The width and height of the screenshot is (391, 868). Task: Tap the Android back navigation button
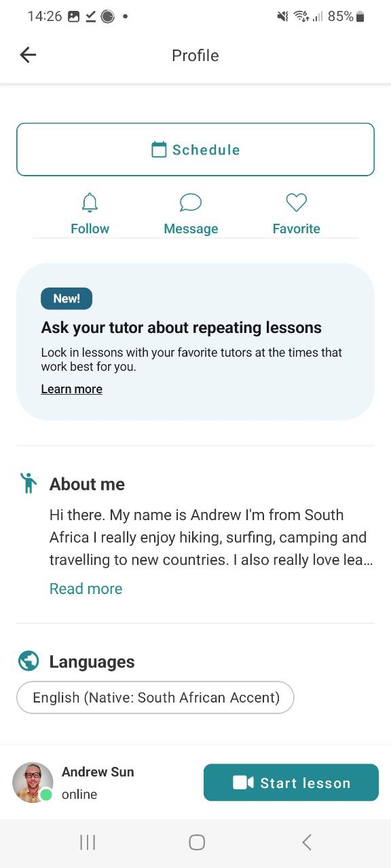307,842
